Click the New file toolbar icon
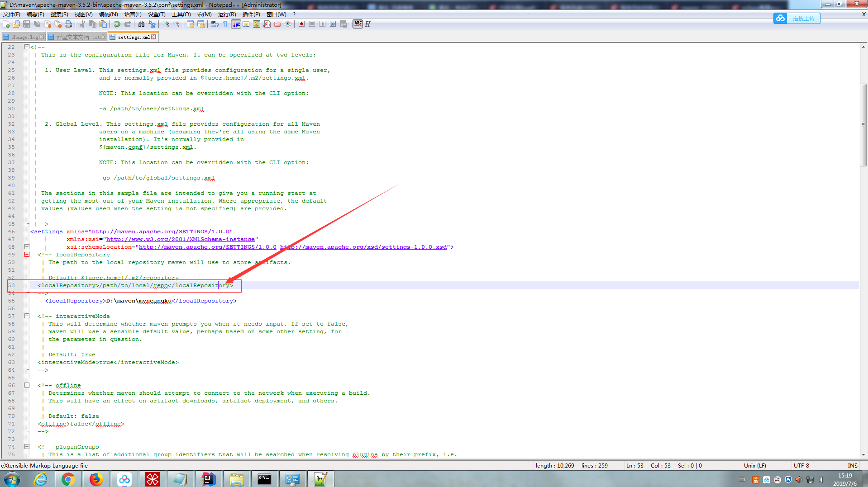This screenshot has height=487, width=868. click(6, 24)
